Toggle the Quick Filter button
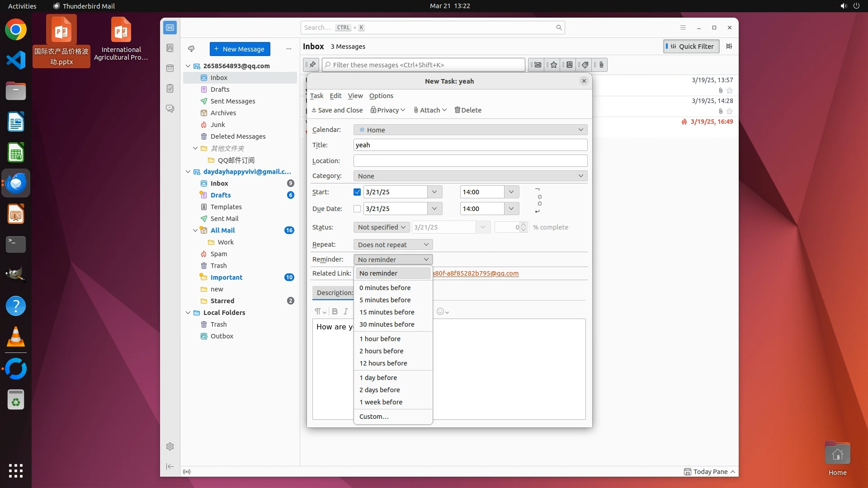The height and width of the screenshot is (488, 868). click(x=691, y=46)
